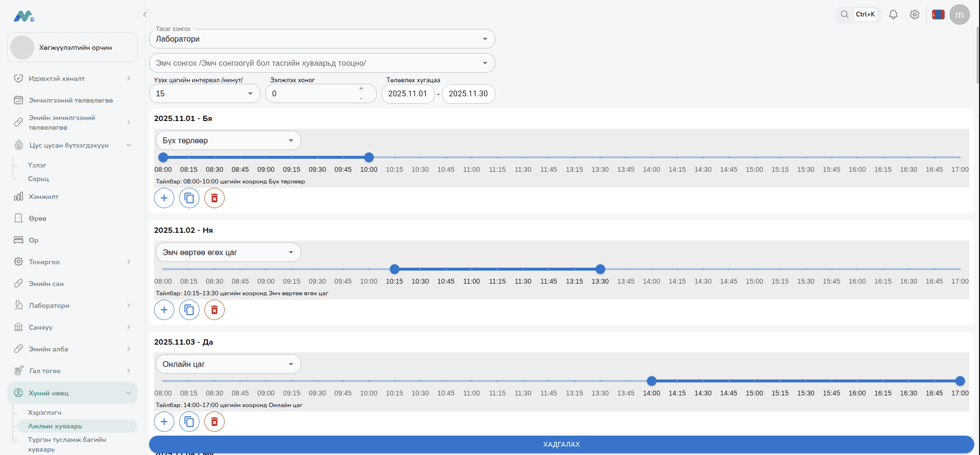This screenshot has height=455, width=980.
Task: Copy the 2025.11.01 schedule row
Action: 189,198
